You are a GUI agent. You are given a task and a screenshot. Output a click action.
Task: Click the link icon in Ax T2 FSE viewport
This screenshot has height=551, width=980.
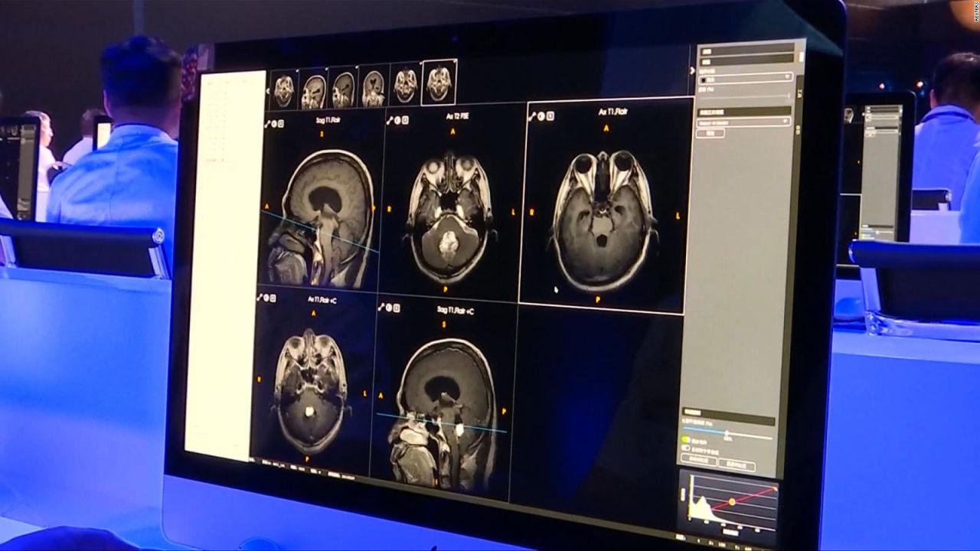coord(390,120)
